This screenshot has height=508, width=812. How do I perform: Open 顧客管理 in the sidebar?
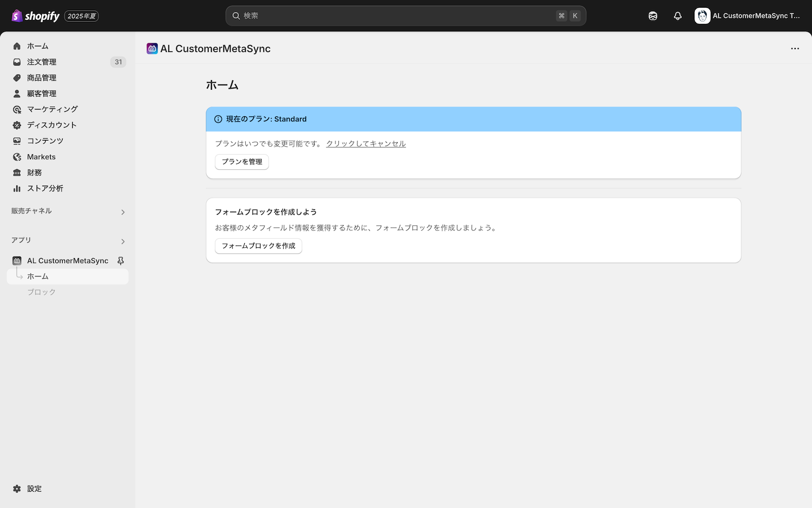(x=68, y=94)
